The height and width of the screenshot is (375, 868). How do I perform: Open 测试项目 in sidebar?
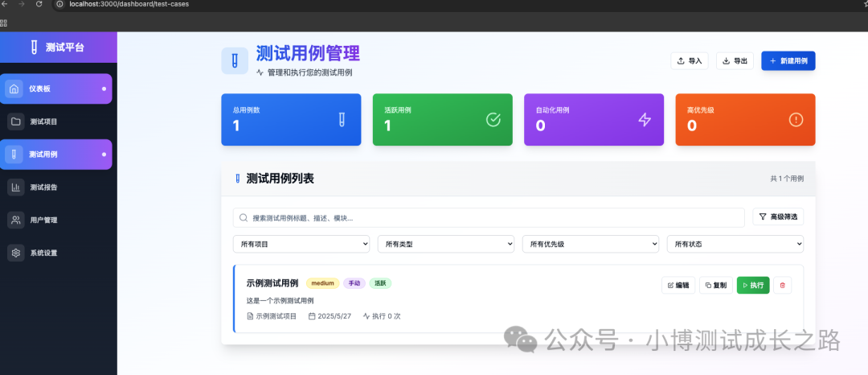(56, 122)
